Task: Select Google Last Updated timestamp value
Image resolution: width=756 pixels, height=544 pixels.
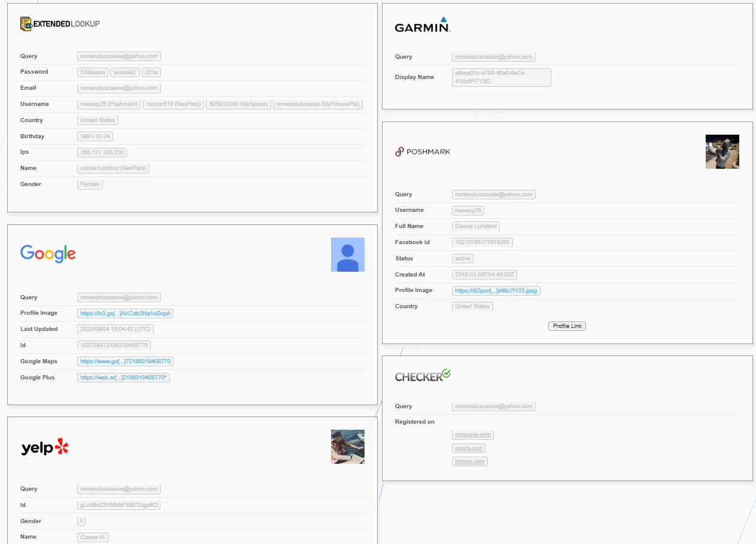Action: click(116, 329)
